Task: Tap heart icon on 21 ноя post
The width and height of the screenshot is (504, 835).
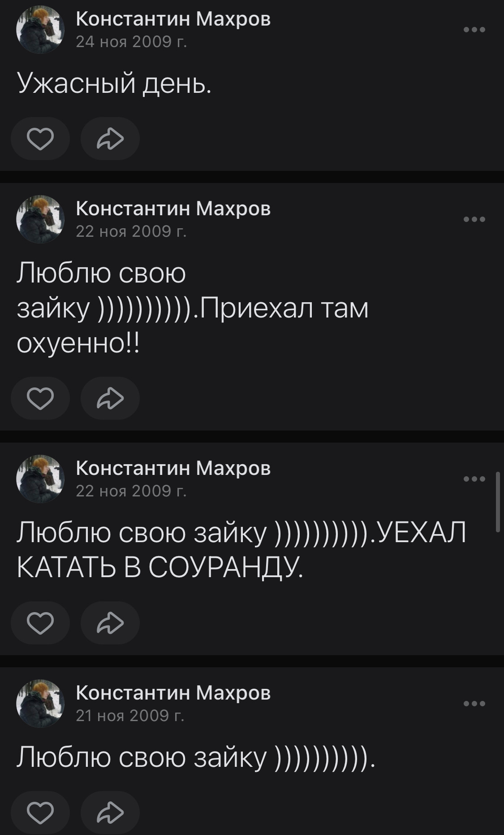Action: coord(40,813)
